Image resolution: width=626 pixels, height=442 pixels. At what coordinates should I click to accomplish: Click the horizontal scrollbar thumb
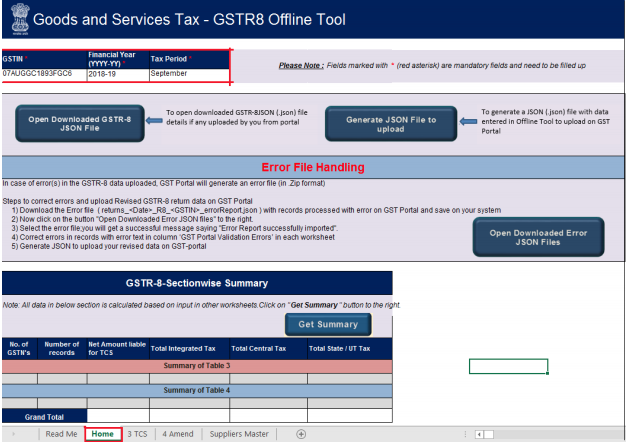(489, 434)
